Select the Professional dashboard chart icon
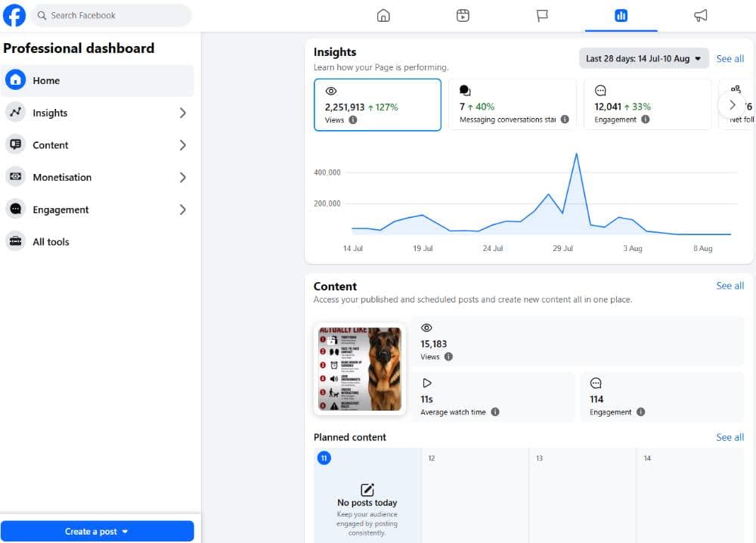756x543 pixels. (621, 15)
